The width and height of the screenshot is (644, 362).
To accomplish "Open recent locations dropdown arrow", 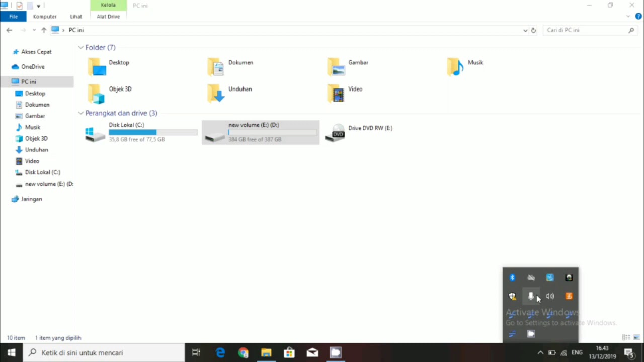I will (34, 30).
